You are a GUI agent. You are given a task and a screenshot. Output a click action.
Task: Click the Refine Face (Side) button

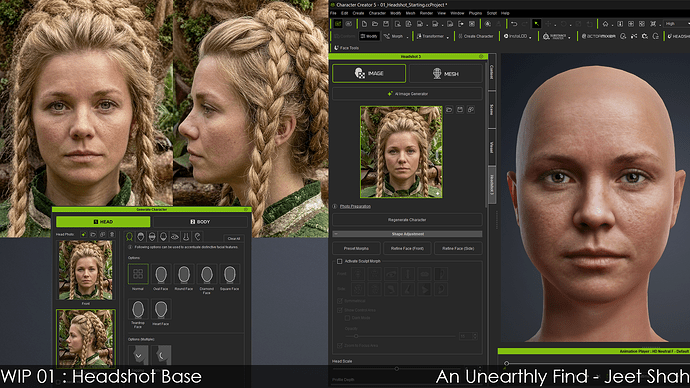[458, 249]
